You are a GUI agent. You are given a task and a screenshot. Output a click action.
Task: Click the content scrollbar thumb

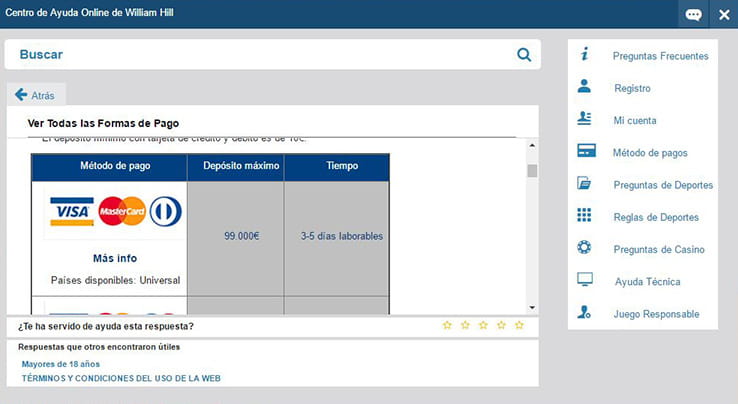[532, 170]
